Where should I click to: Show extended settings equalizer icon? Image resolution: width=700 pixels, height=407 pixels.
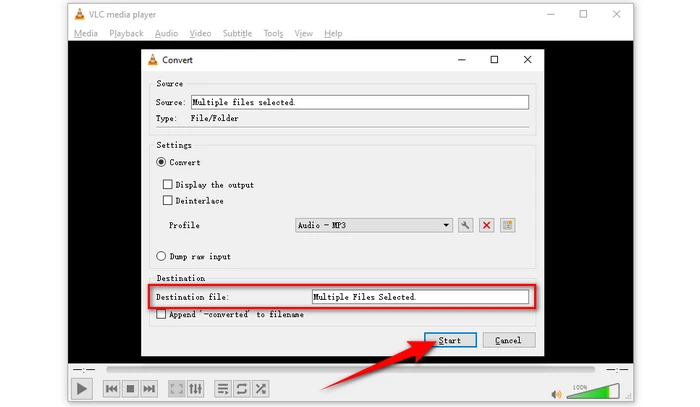pyautogui.click(x=196, y=388)
